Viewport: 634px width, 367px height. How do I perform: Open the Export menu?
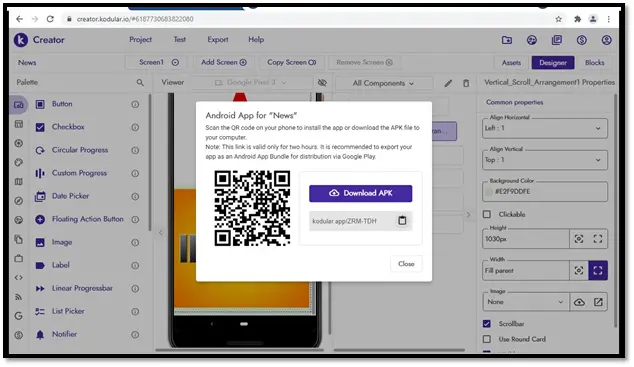218,40
